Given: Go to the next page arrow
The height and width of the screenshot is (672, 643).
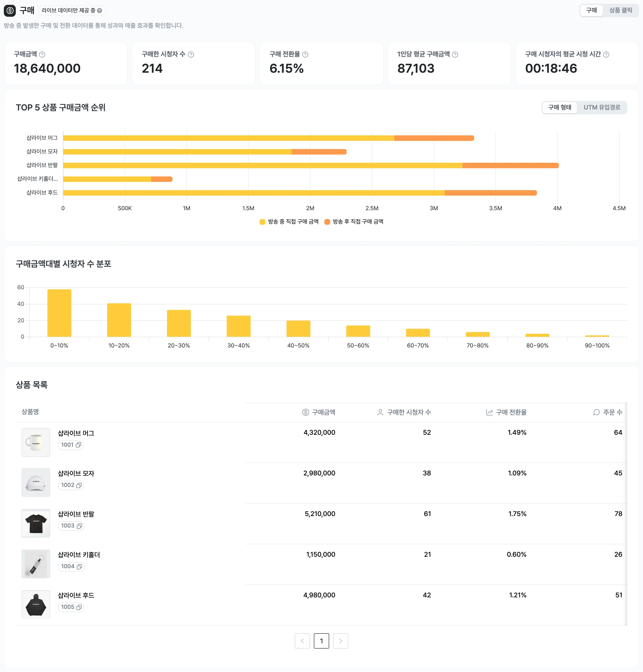Looking at the screenshot, I should point(340,641).
